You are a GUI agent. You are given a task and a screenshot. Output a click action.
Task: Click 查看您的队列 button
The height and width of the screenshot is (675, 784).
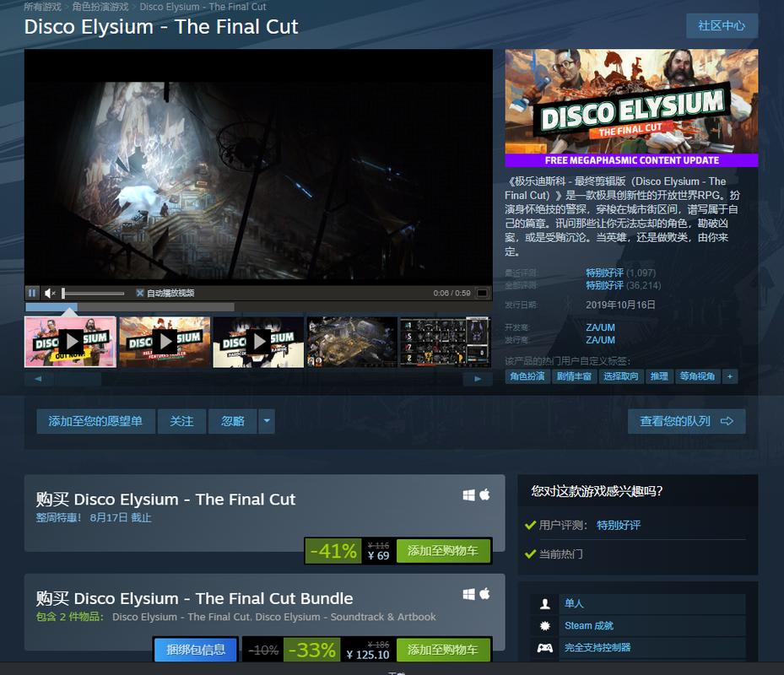click(686, 421)
